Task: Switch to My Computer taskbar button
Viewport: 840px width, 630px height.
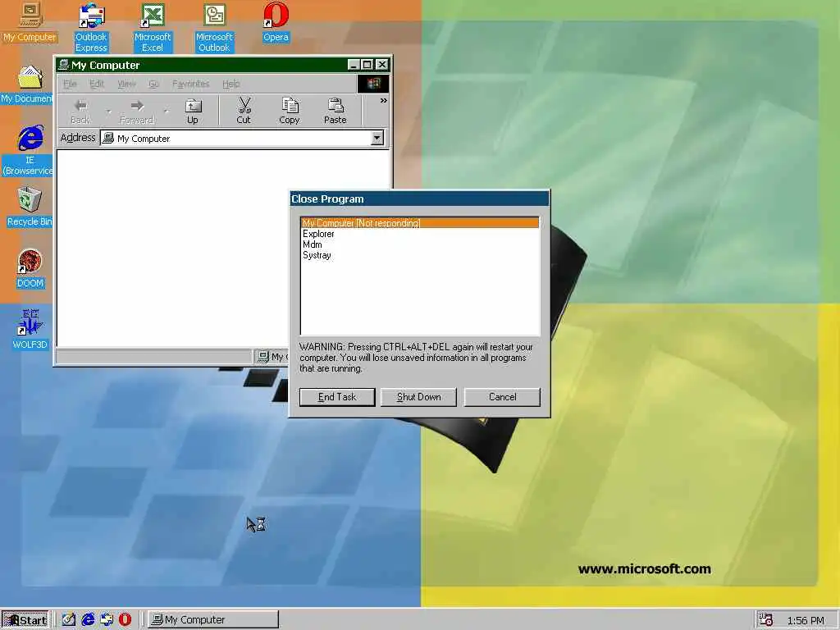Action: tap(213, 620)
